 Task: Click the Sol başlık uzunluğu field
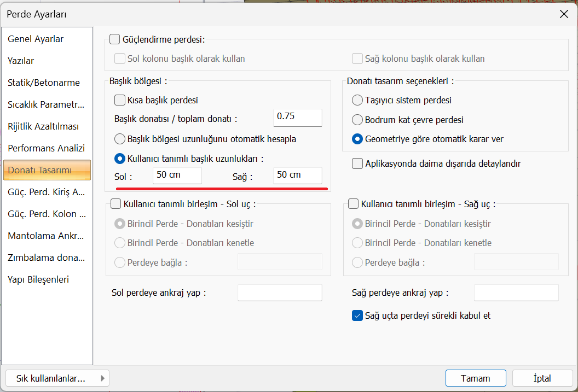click(177, 175)
